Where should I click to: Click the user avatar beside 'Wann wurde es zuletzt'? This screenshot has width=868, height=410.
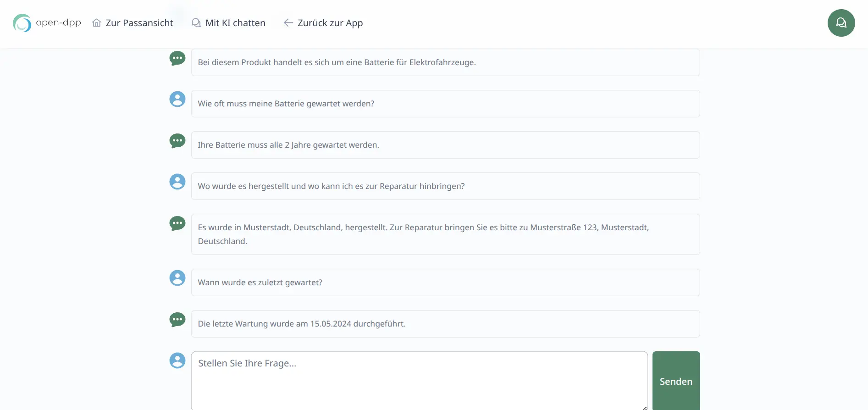177,278
